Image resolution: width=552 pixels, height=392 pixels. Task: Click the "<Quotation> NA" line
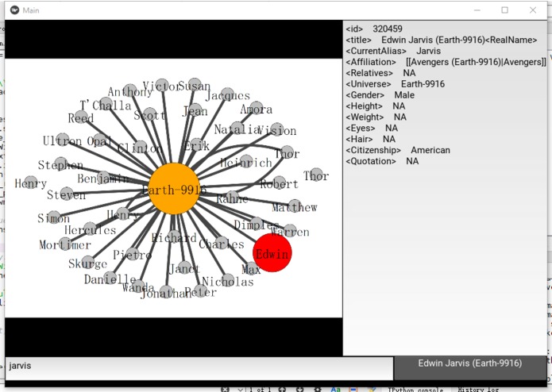tap(382, 161)
